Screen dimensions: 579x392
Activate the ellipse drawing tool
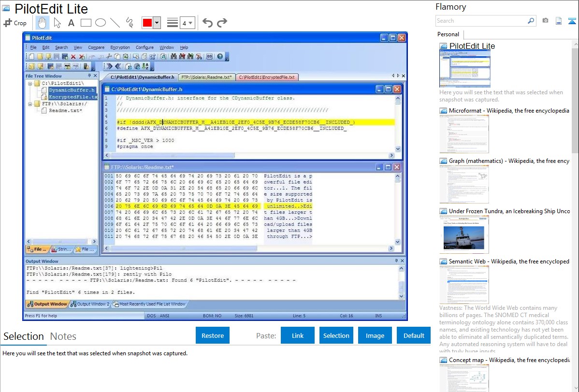(101, 23)
